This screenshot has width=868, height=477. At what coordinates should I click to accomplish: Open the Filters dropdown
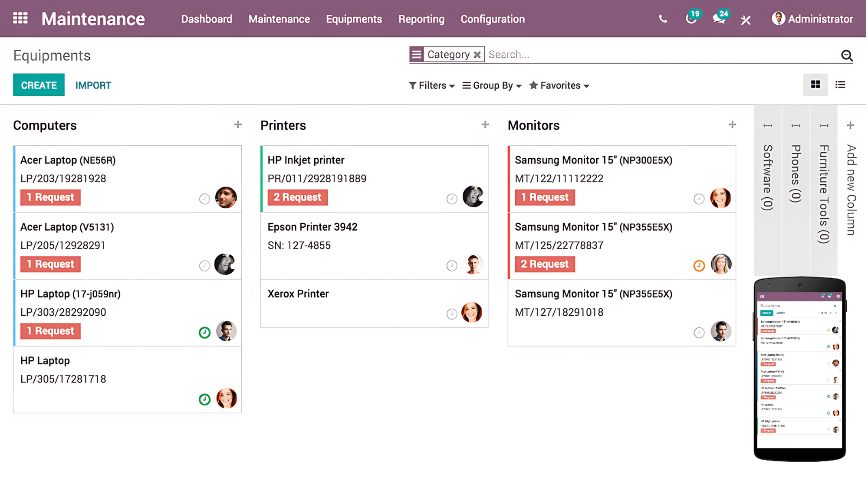coord(432,85)
